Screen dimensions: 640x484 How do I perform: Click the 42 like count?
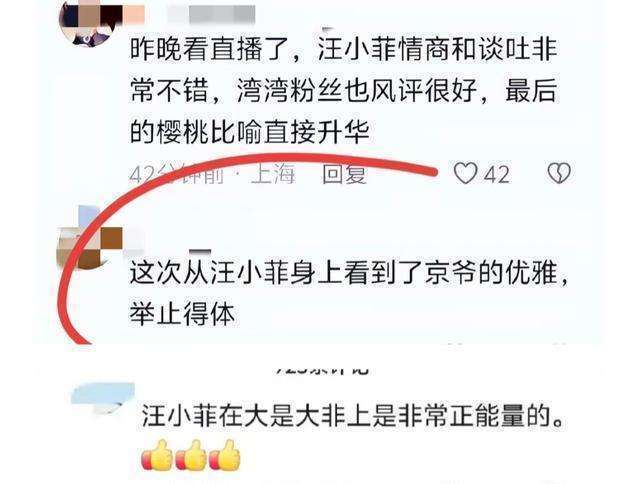pyautogui.click(x=497, y=175)
